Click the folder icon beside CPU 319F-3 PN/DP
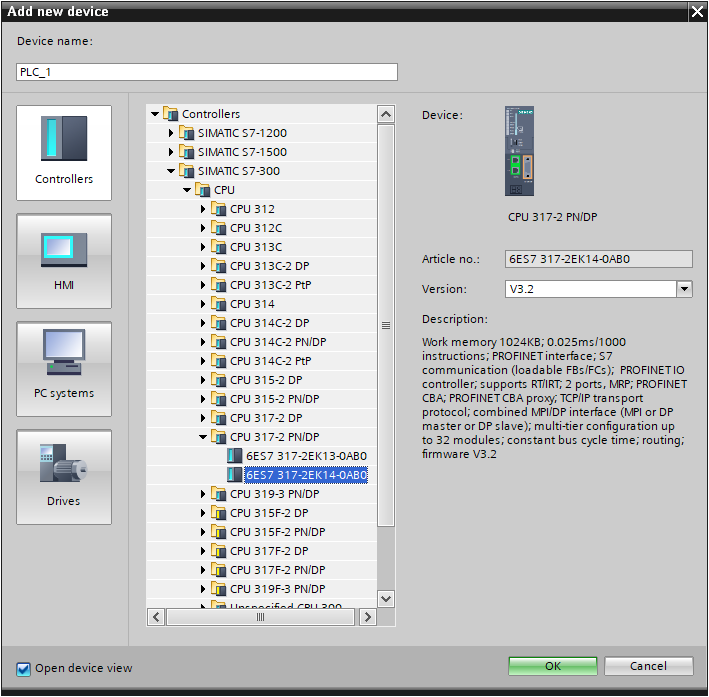Screen dimensions: 709x697 [218, 588]
